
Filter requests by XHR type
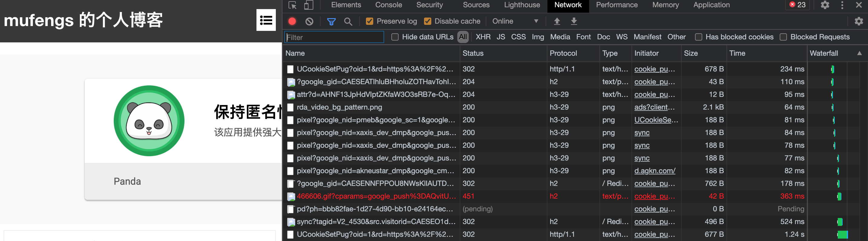[483, 37]
